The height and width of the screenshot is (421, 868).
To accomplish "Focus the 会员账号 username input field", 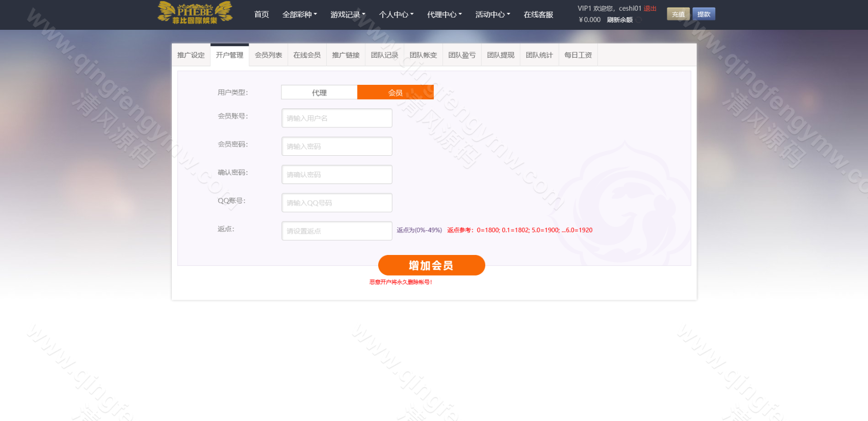I will (x=336, y=118).
